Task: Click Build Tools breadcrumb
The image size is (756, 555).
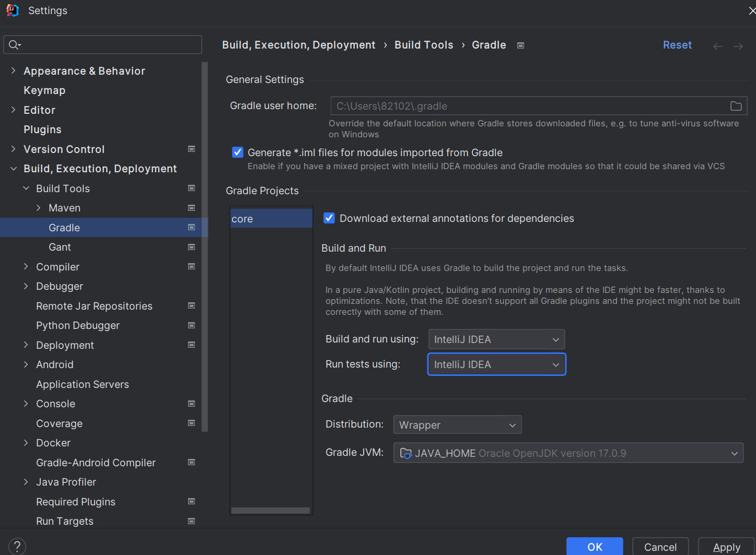Action: (424, 45)
